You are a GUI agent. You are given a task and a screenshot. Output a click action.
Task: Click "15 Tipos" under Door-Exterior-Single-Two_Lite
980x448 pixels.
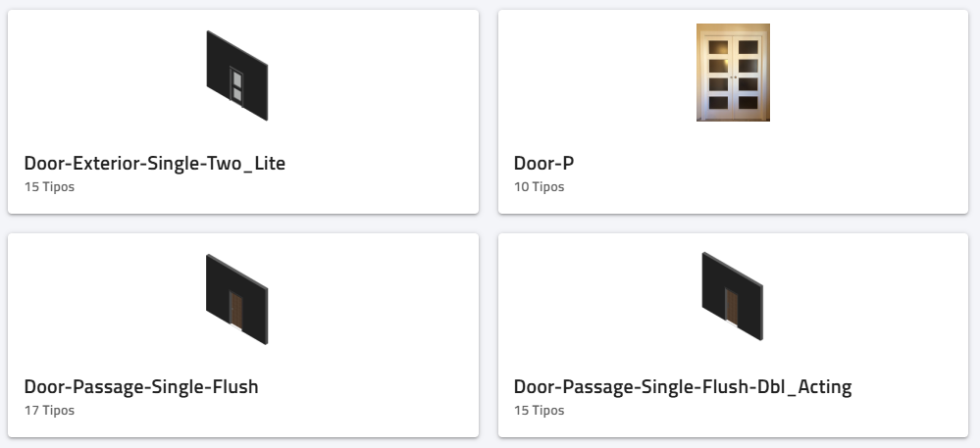pyautogui.click(x=49, y=186)
